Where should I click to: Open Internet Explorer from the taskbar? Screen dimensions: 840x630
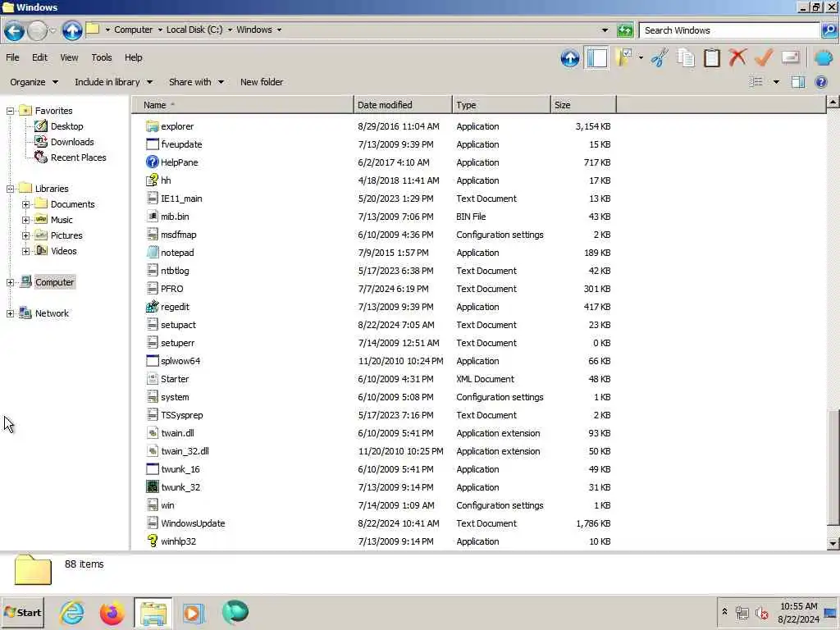point(71,613)
